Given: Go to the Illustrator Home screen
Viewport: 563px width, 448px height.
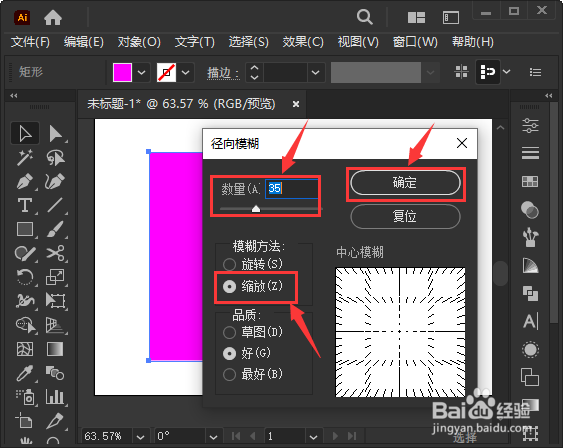Looking at the screenshot, I should [x=53, y=17].
